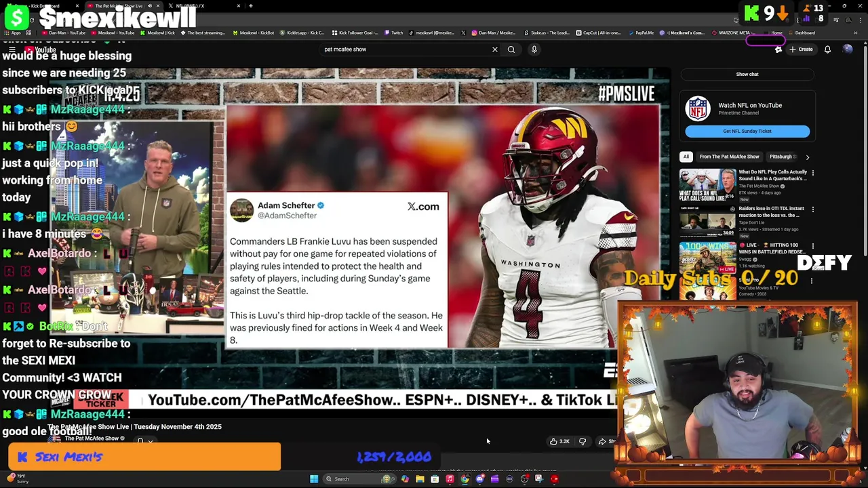Open the WARZONE META bookmark
The image size is (868, 488).
tap(732, 33)
